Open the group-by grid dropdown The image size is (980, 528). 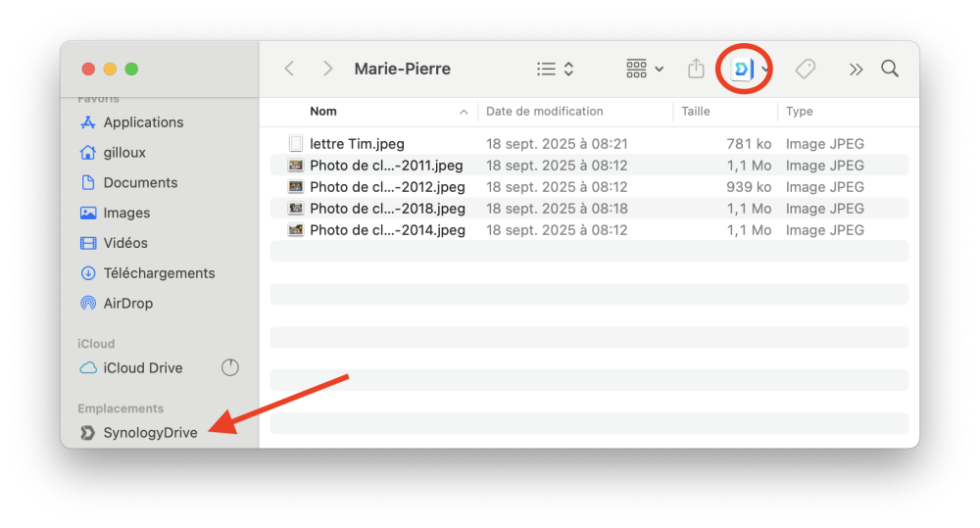pos(645,69)
